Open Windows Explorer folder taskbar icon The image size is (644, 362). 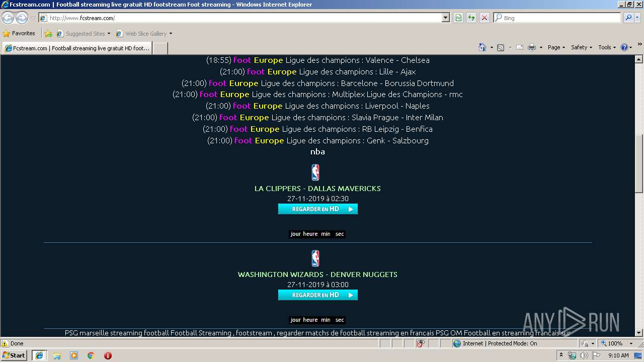point(57,355)
